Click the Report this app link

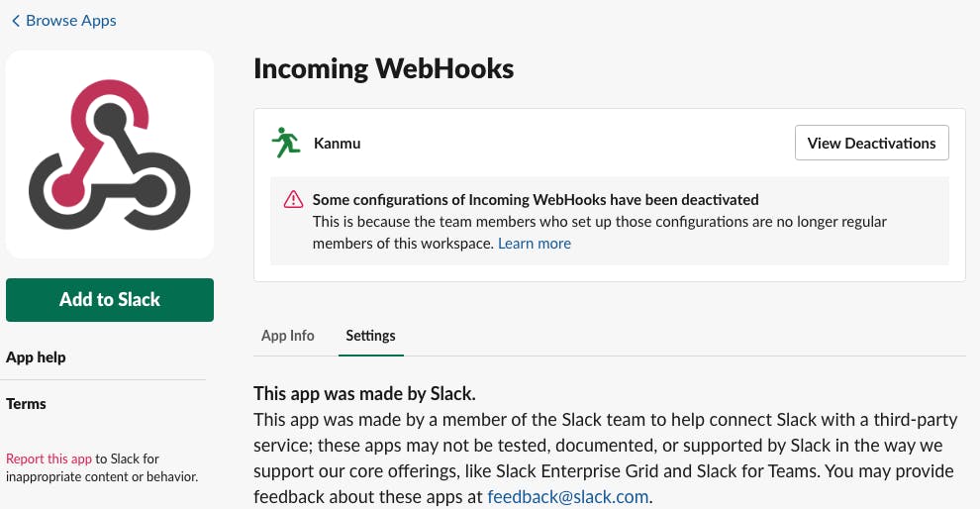(x=49, y=459)
